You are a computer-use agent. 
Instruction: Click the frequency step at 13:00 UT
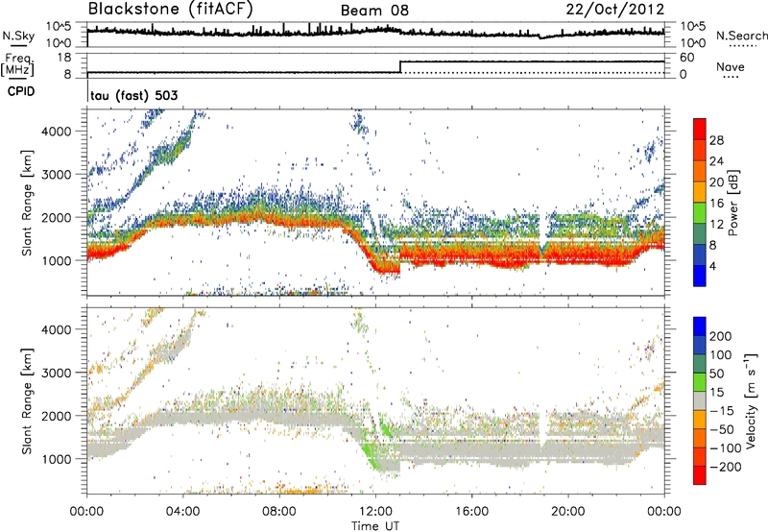pos(400,67)
